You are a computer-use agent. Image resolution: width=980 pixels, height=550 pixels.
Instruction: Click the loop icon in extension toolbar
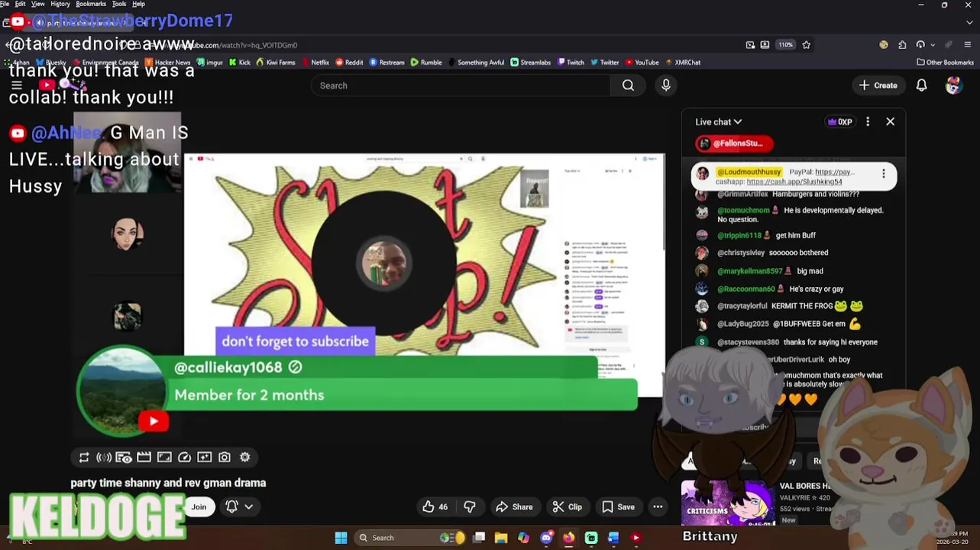point(84,457)
